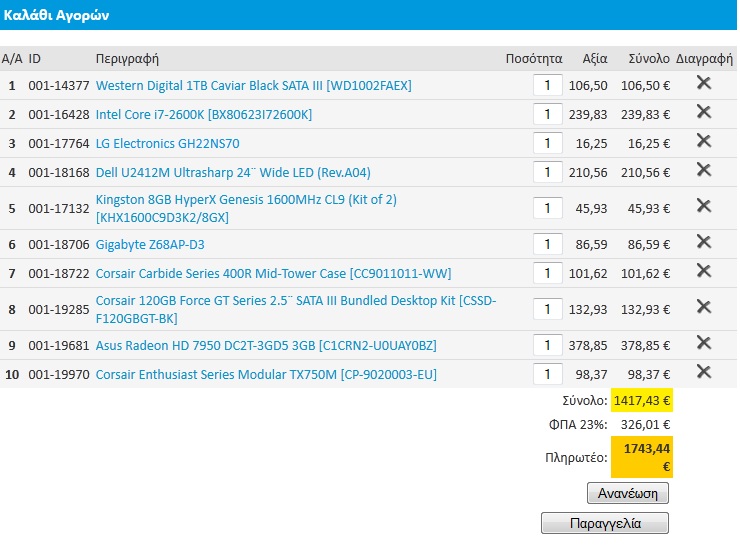Screen dimensions: 740x552
Task: Edit quantity for Gigabyte Z68AP-D3
Action: click(x=547, y=244)
